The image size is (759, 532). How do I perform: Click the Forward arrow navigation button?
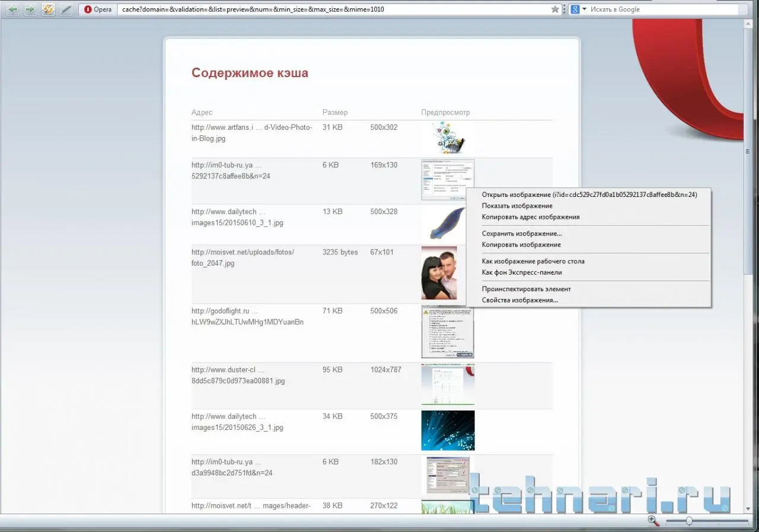(x=30, y=9)
